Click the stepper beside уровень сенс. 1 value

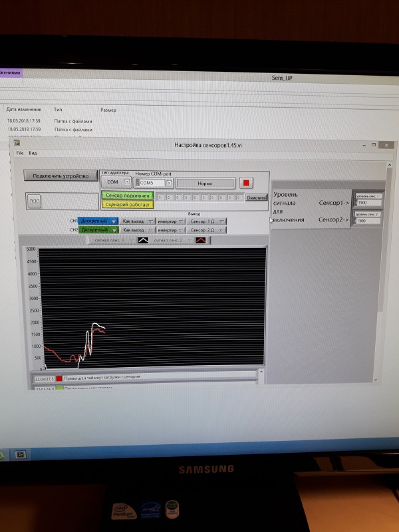pyautogui.click(x=355, y=203)
